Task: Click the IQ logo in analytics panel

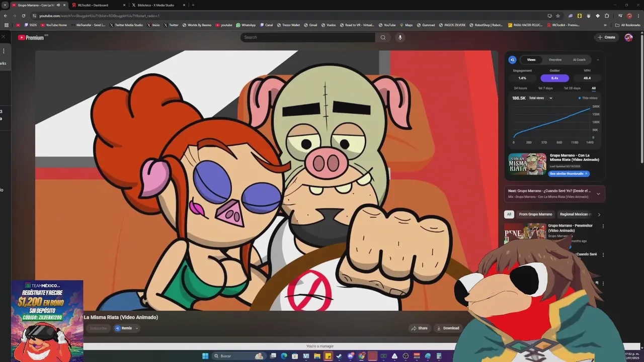Action: pos(512,60)
